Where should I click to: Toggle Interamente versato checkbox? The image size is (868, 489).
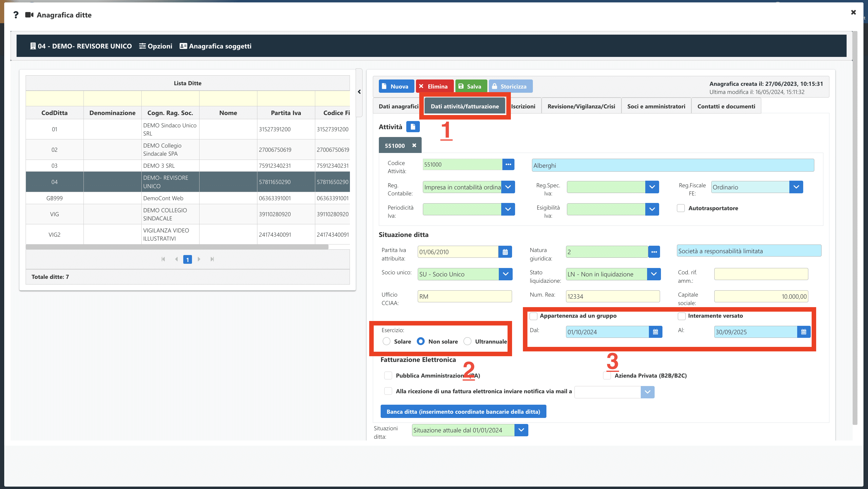[682, 316]
